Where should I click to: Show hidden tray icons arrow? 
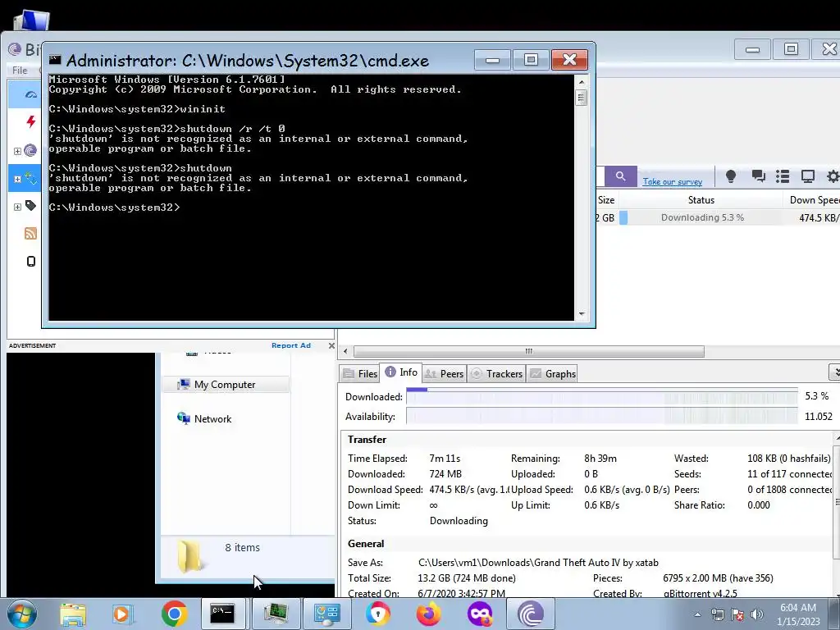point(697,614)
